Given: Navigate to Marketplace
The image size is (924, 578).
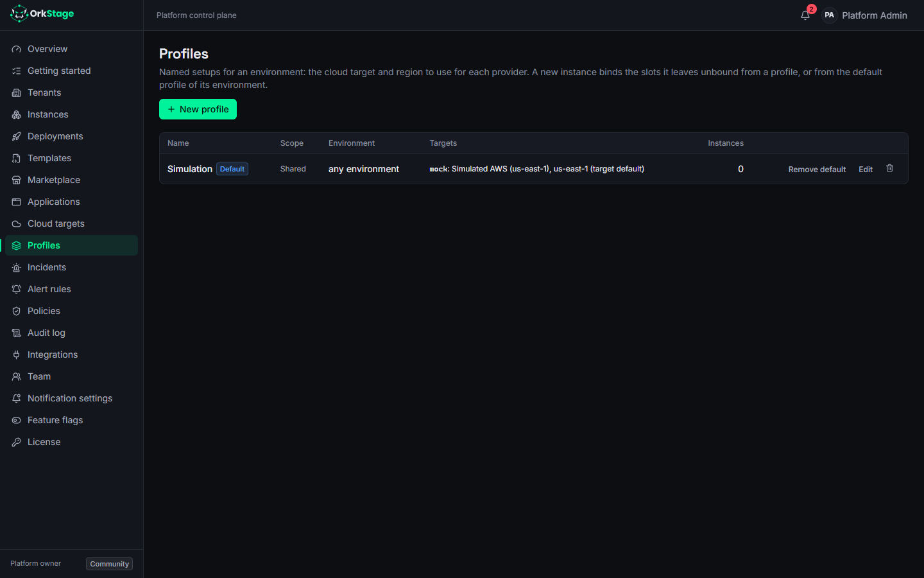Looking at the screenshot, I should pyautogui.click(x=71, y=180).
